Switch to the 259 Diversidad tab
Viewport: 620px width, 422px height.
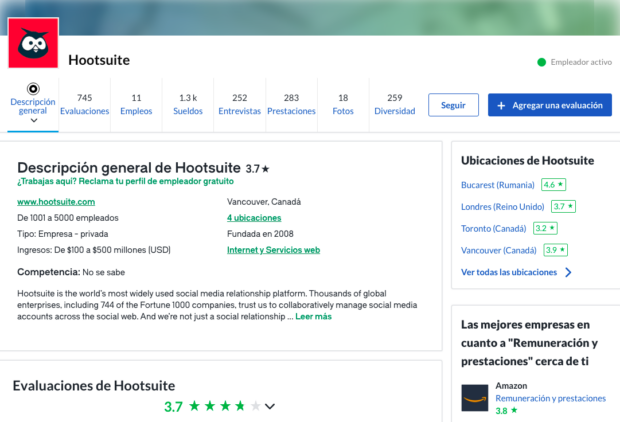tap(395, 104)
